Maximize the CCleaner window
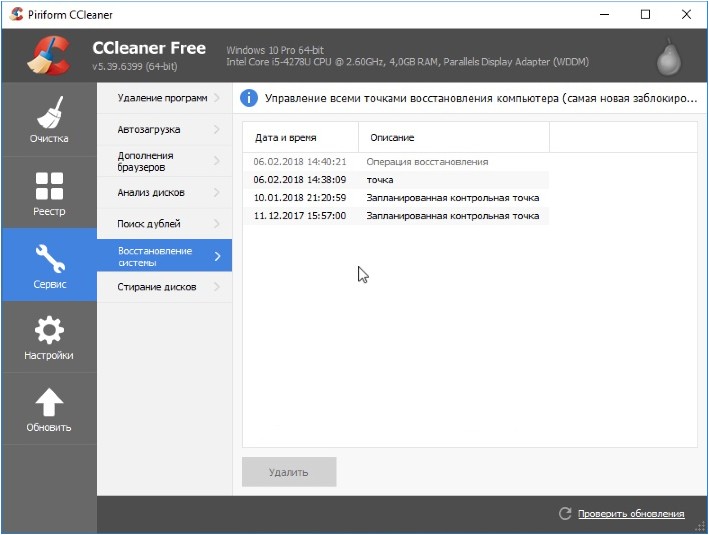This screenshot has width=709, height=535. point(645,14)
